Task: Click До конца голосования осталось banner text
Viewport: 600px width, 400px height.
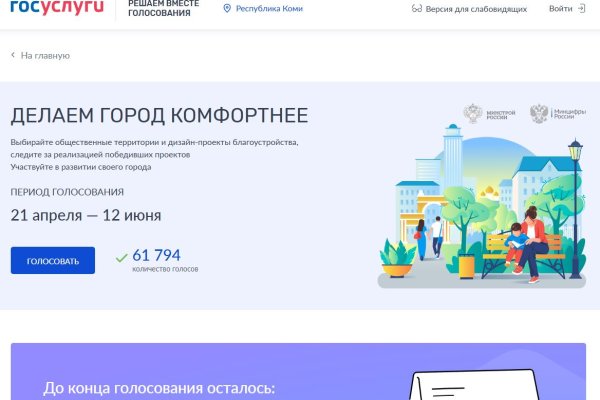Action: [159, 388]
